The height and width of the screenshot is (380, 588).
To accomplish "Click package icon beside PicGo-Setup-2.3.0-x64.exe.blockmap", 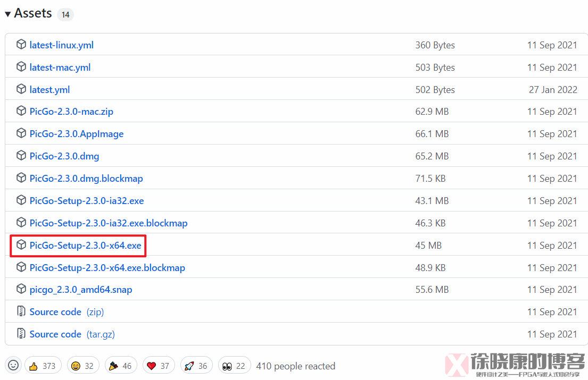I will (21, 267).
